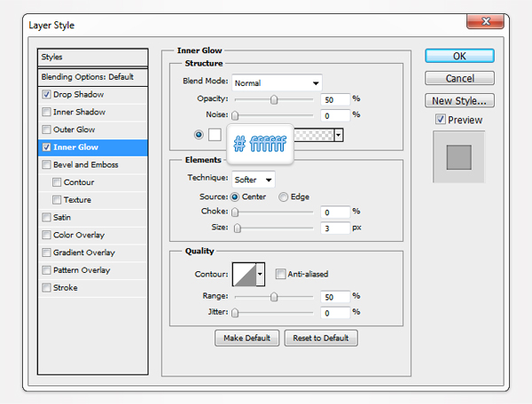
Task: Open Blending Options: Default section
Action: 87,76
